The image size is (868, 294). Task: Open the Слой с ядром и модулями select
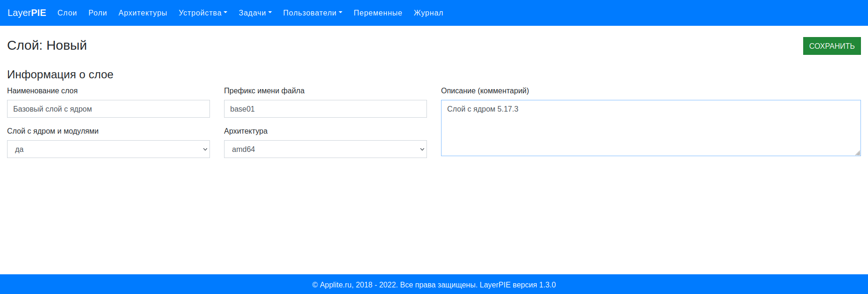108,149
